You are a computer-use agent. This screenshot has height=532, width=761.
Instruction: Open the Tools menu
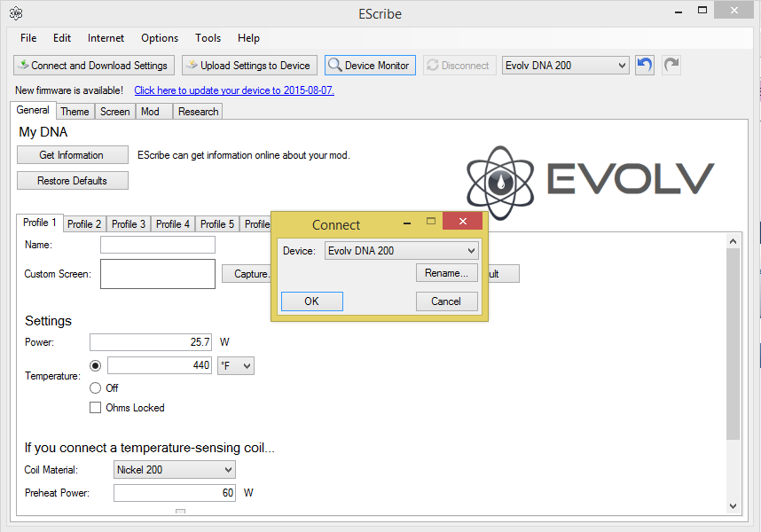(x=208, y=38)
